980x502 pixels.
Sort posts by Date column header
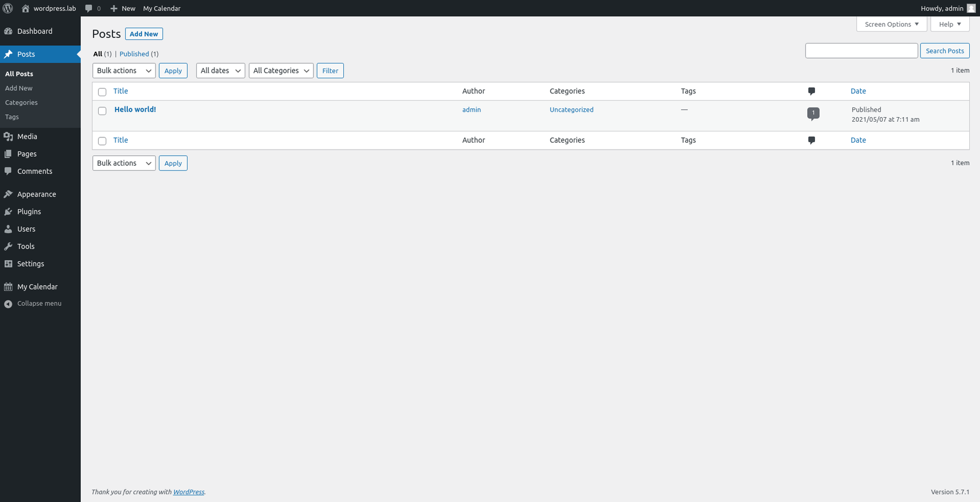(858, 91)
